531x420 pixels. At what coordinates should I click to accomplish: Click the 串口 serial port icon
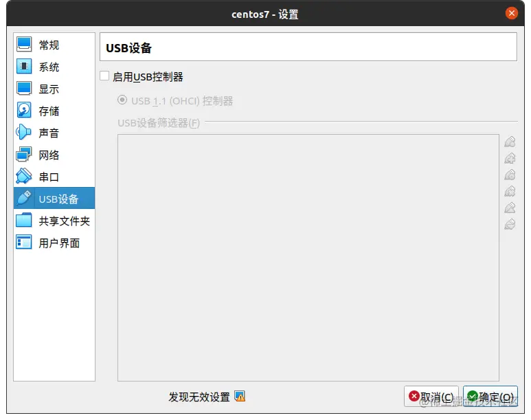24,177
